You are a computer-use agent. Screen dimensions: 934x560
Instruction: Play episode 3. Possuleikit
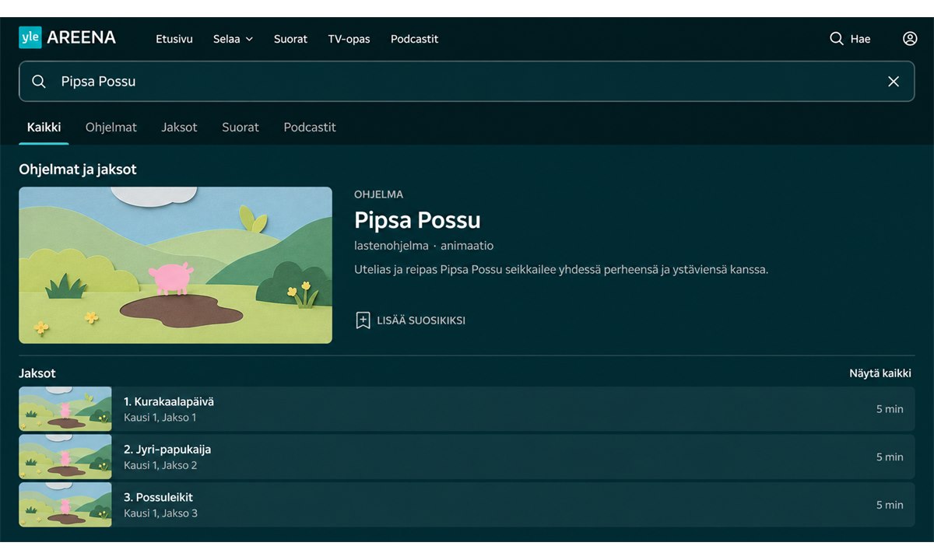coord(467,505)
